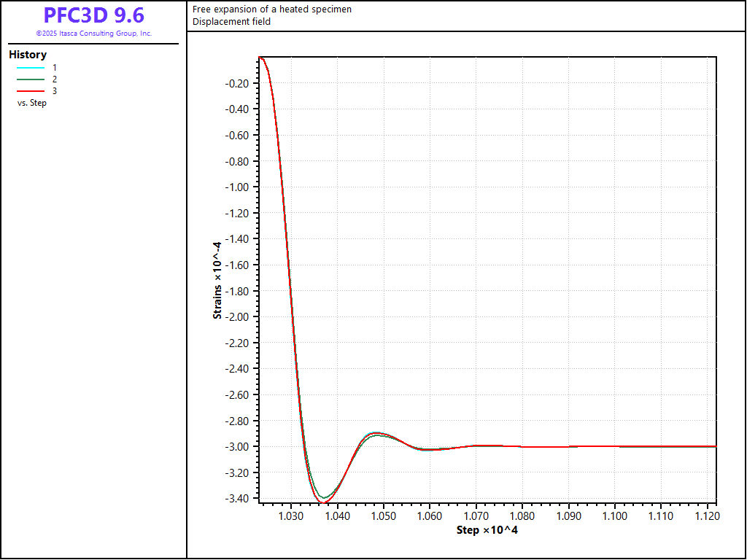Click the 1.070 tick on the x-axis
The image size is (747, 560).
(476, 516)
